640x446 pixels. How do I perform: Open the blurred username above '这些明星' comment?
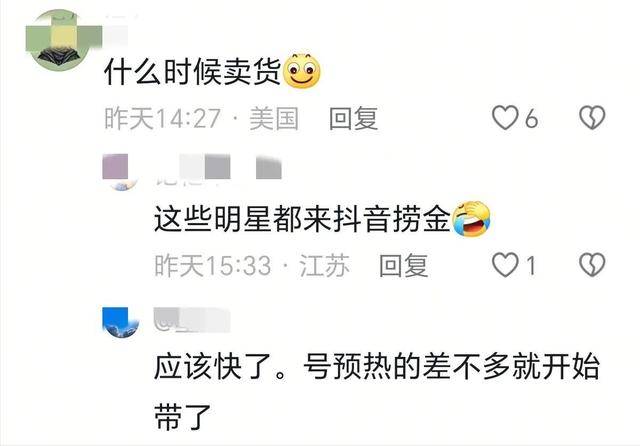coord(218,169)
